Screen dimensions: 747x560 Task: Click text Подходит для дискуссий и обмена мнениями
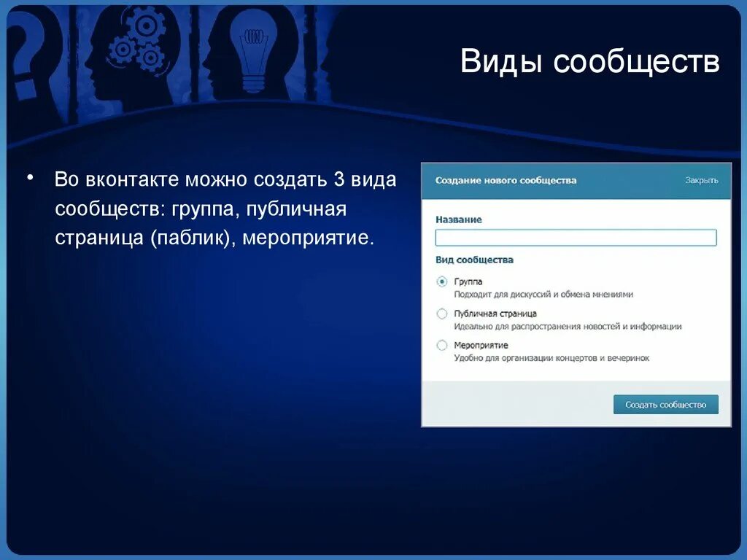point(543,295)
